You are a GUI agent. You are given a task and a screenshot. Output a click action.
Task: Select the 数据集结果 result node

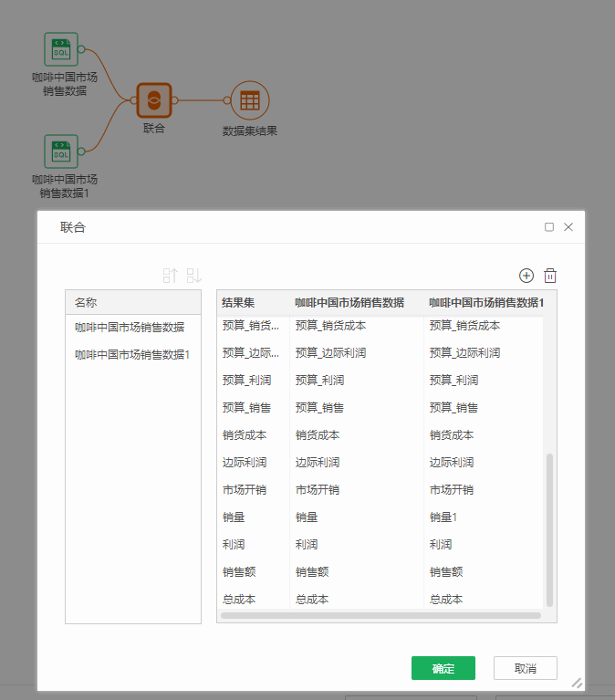pyautogui.click(x=249, y=100)
